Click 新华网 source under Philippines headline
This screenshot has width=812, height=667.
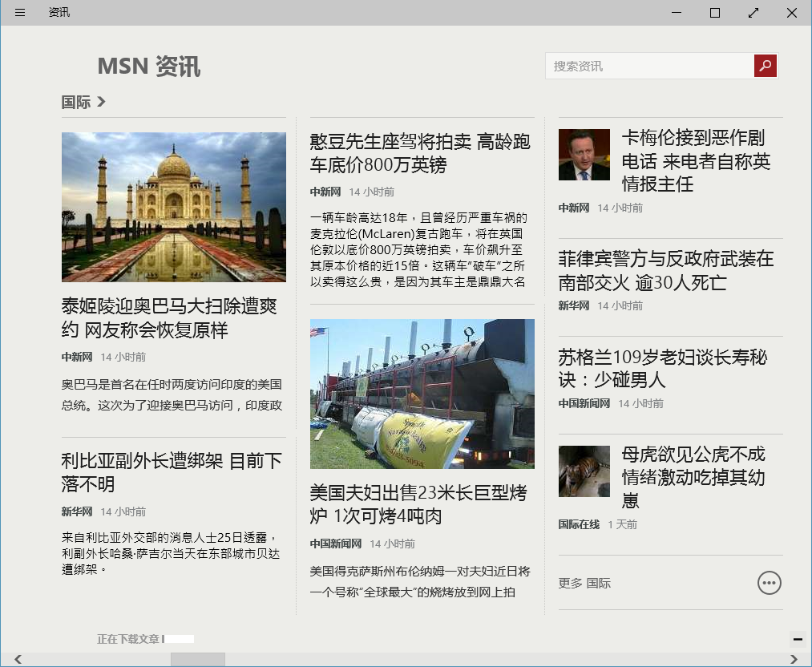coord(574,305)
